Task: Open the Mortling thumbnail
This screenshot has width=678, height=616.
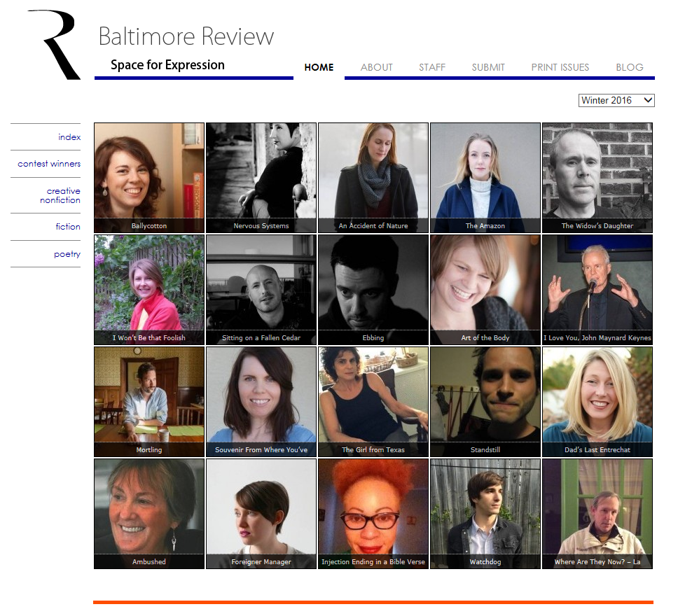Action: tap(148, 402)
